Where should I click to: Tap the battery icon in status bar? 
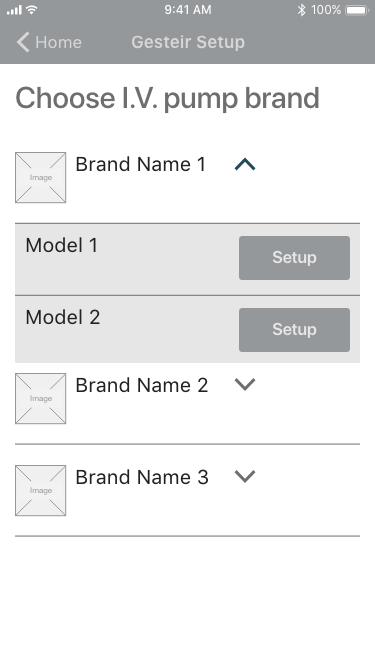357,10
